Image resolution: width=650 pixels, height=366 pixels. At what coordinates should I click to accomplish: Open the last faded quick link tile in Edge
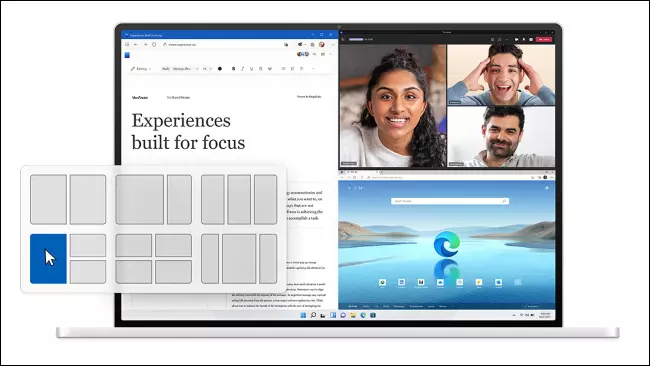517,283
